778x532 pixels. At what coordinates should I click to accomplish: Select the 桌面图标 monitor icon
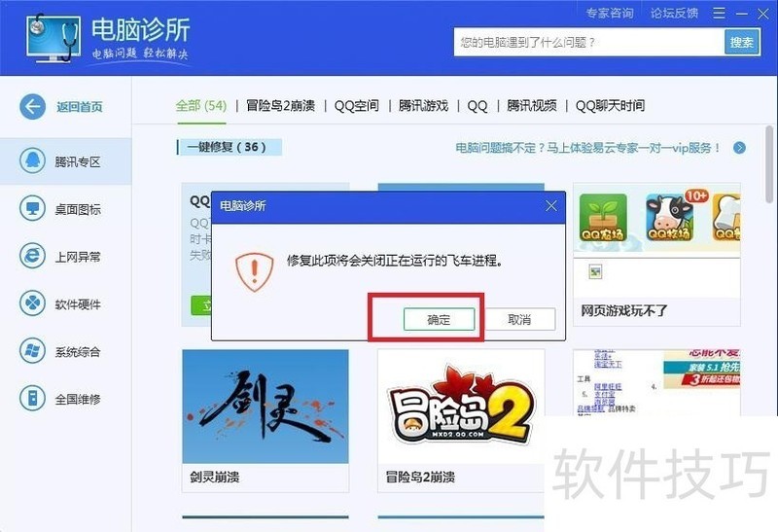[33, 209]
